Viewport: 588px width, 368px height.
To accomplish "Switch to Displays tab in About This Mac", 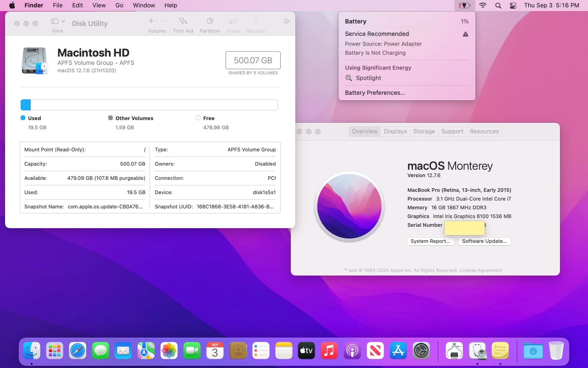I will point(396,132).
